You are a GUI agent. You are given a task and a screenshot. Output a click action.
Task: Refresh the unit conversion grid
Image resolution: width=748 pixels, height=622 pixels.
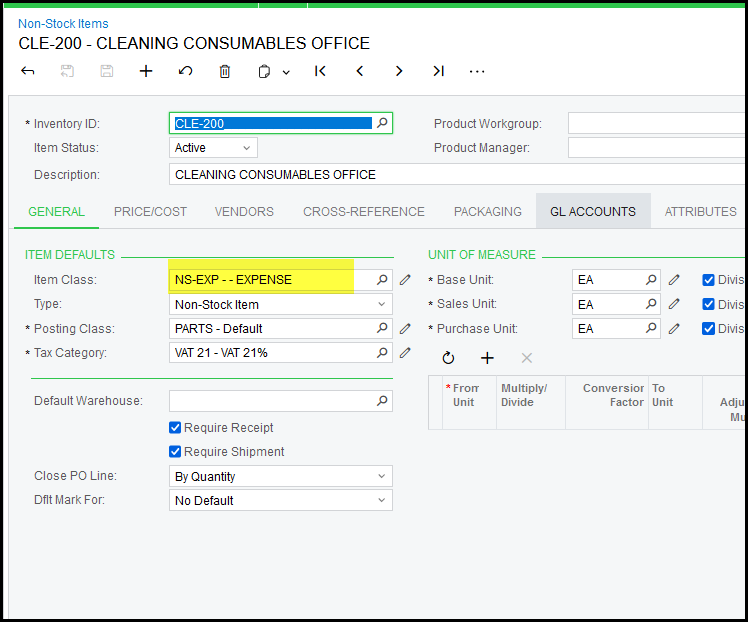tap(448, 357)
